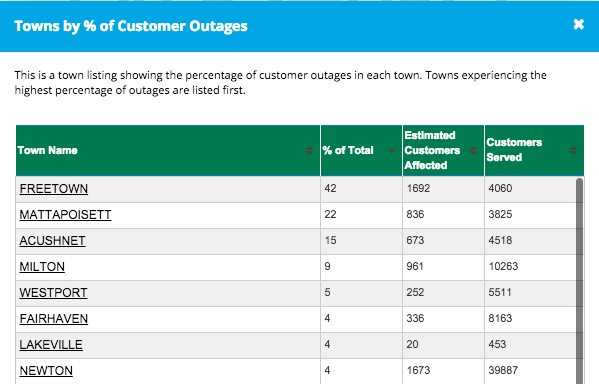
Task: Open the ACUSHNET town link
Action: 52,241
